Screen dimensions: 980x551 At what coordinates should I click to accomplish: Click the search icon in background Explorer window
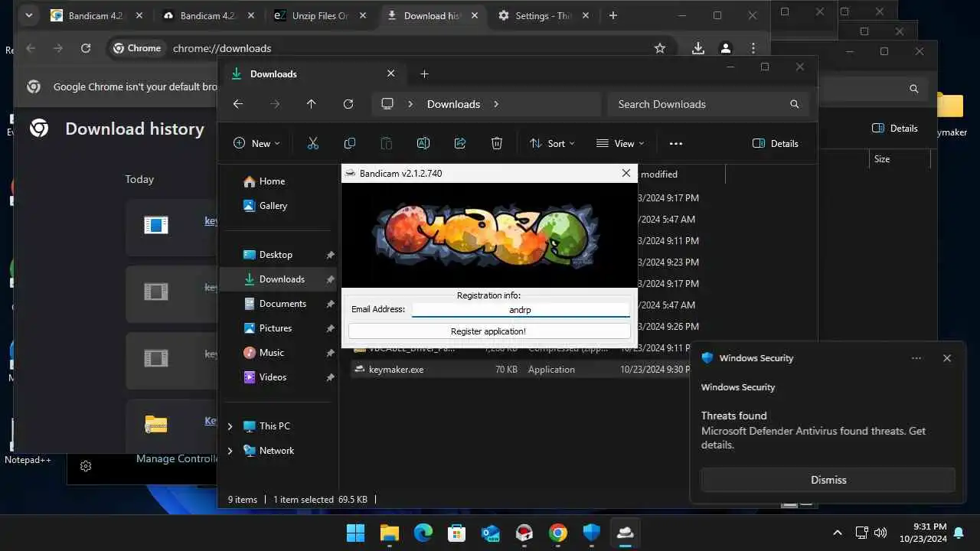(x=913, y=89)
